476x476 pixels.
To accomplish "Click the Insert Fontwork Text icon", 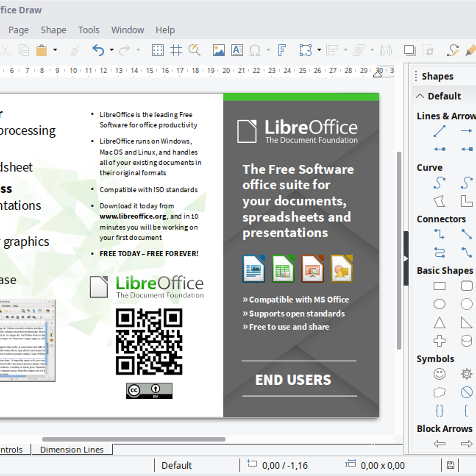I will pos(282,50).
